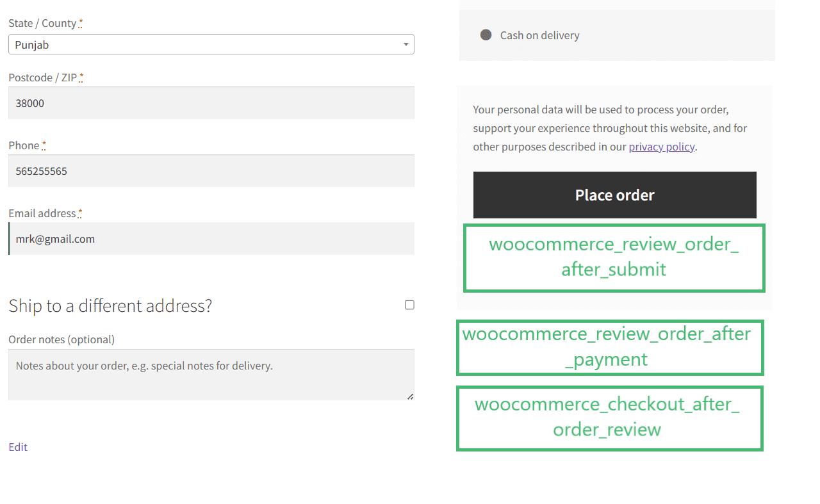Grab the resize handle of Order notes textarea

click(x=410, y=396)
